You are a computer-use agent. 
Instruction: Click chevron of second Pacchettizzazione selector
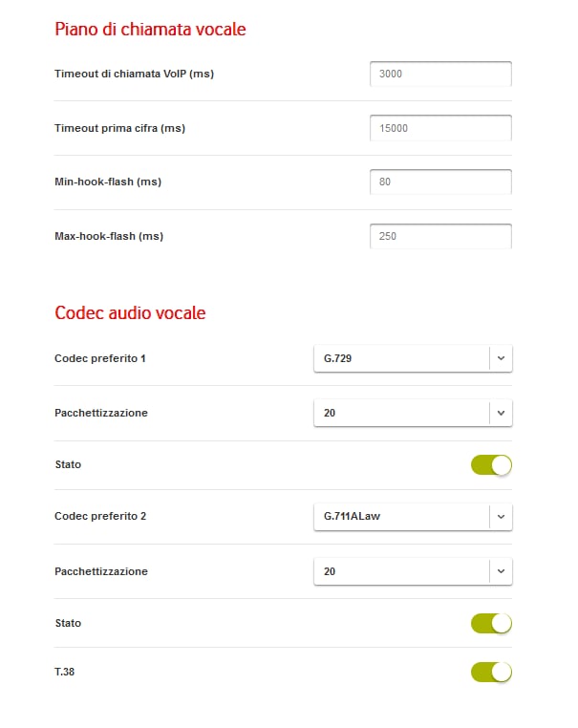coord(501,571)
